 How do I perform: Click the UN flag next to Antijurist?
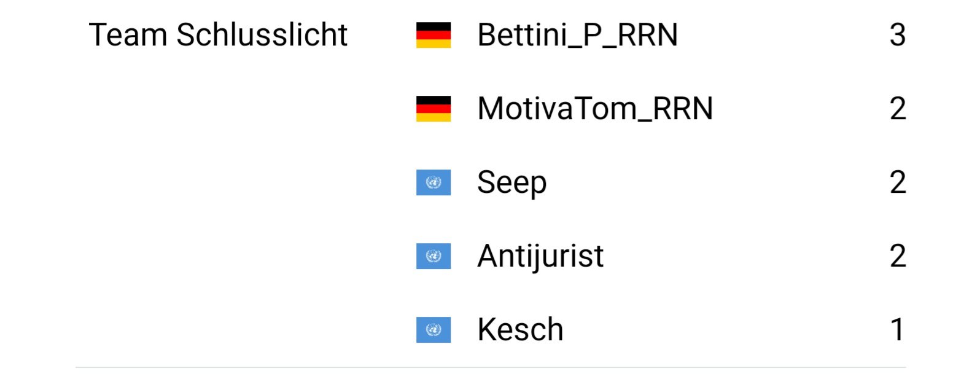[x=433, y=256]
